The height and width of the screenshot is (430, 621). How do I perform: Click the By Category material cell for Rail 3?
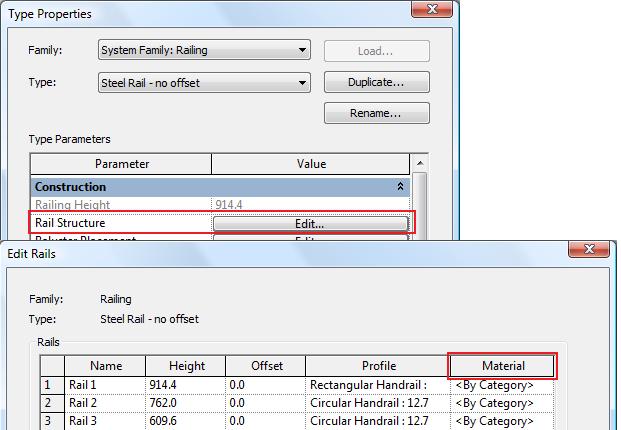click(x=503, y=421)
